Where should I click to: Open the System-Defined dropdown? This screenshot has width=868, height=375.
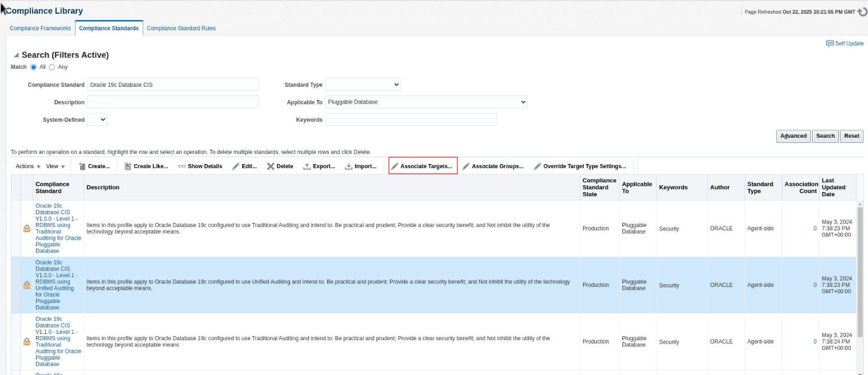click(x=97, y=119)
